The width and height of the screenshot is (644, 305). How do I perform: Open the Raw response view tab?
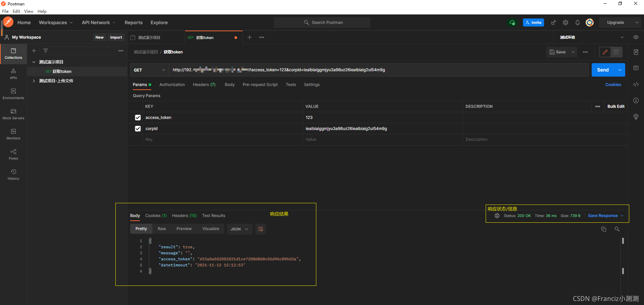click(162, 229)
